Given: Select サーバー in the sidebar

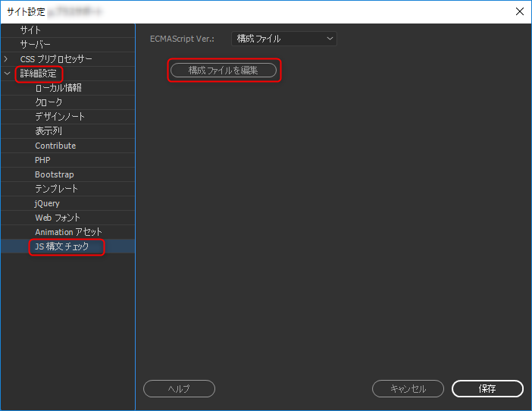Looking at the screenshot, I should 36,45.
